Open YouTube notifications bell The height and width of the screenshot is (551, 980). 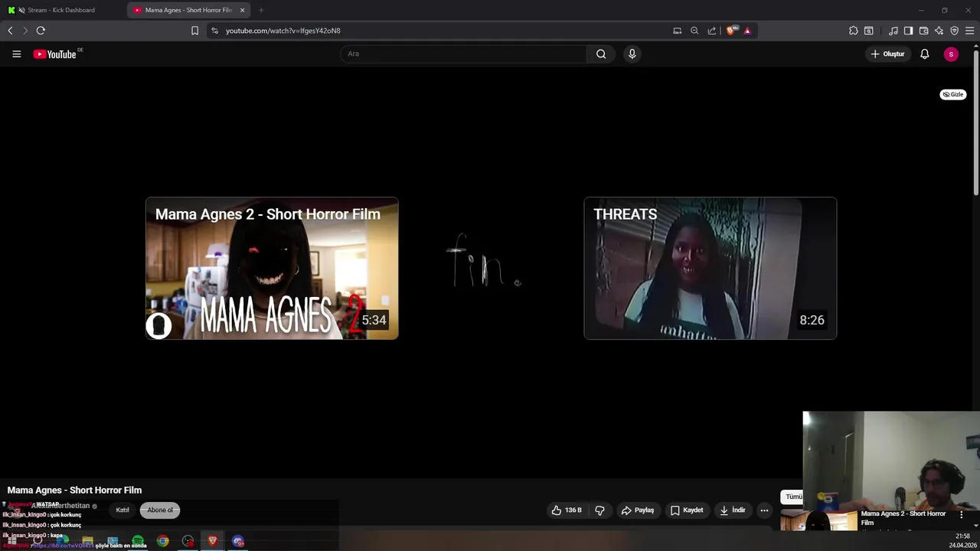pyautogui.click(x=925, y=54)
